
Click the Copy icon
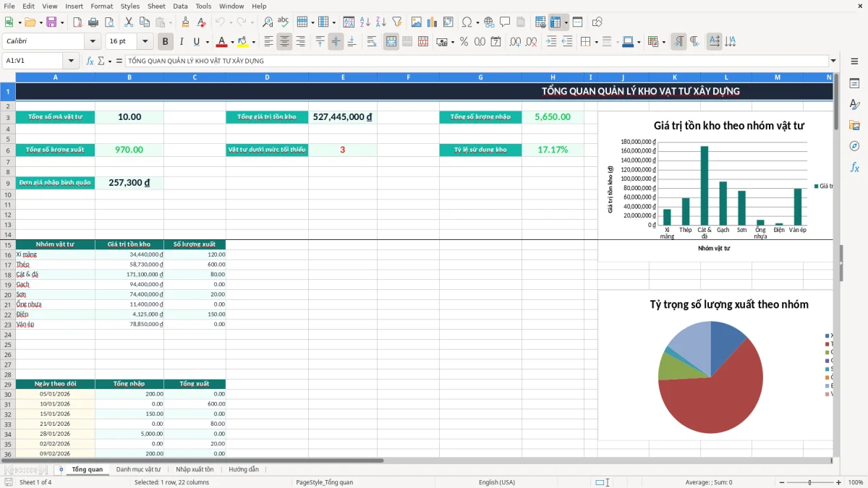tap(144, 22)
